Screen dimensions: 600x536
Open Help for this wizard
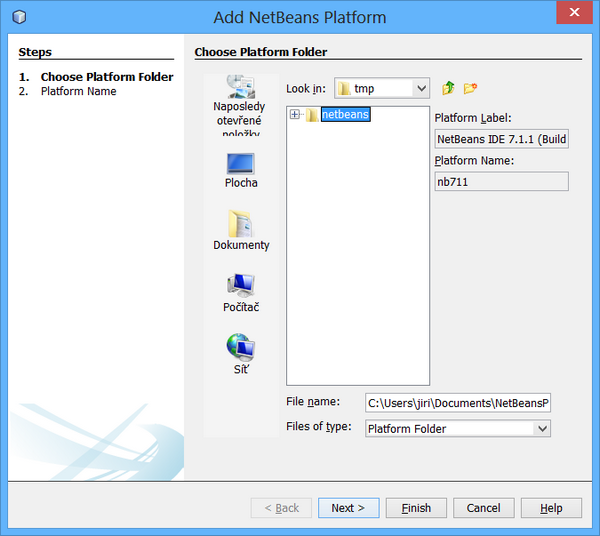(x=551, y=508)
